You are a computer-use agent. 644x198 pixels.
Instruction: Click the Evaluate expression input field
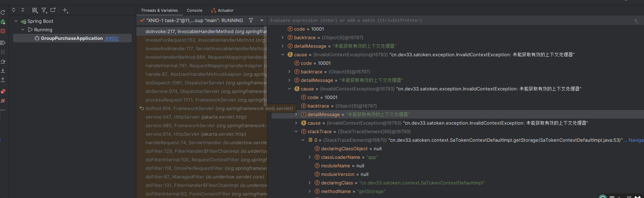450,20
